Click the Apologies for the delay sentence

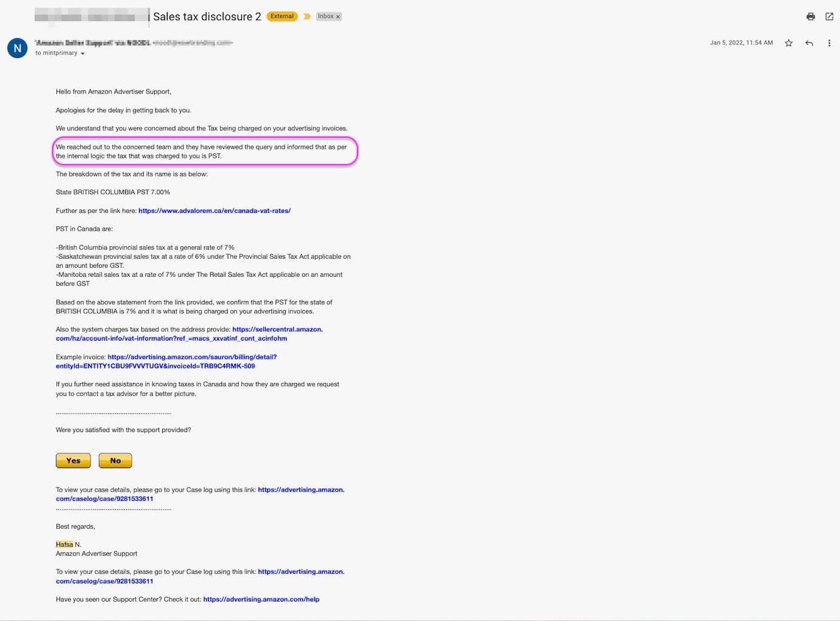(x=123, y=110)
